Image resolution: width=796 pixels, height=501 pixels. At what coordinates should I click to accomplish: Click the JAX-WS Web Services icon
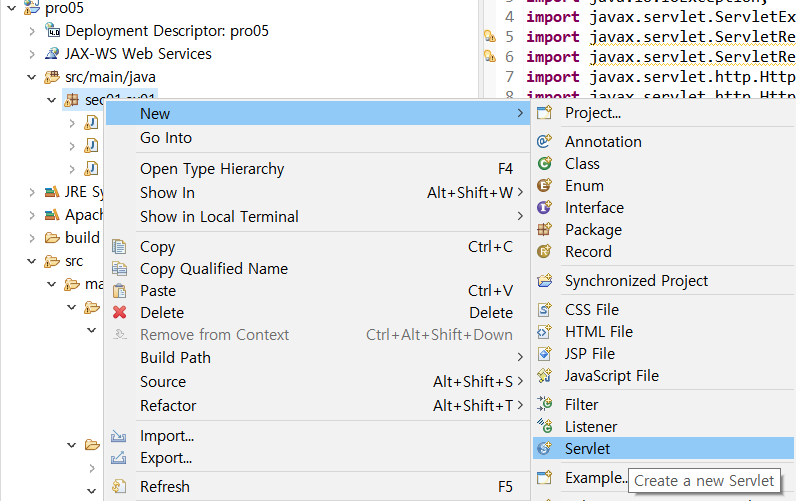tap(52, 53)
